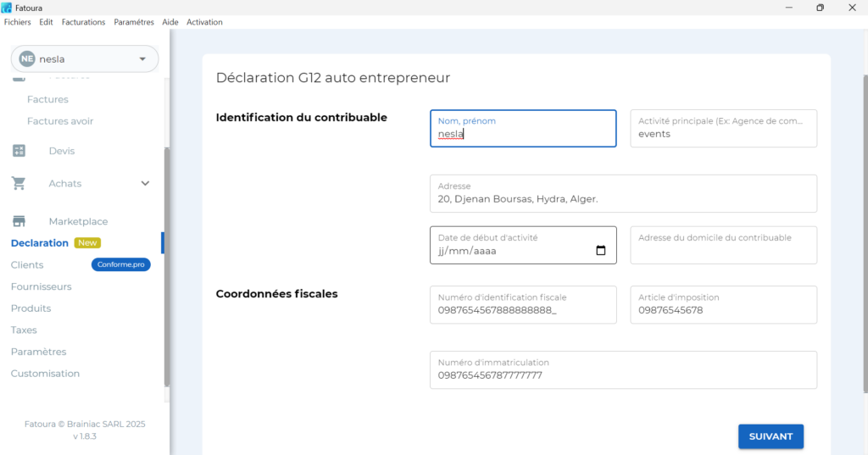Click the Conforme.pro badge
This screenshot has width=868, height=455.
coord(120,265)
